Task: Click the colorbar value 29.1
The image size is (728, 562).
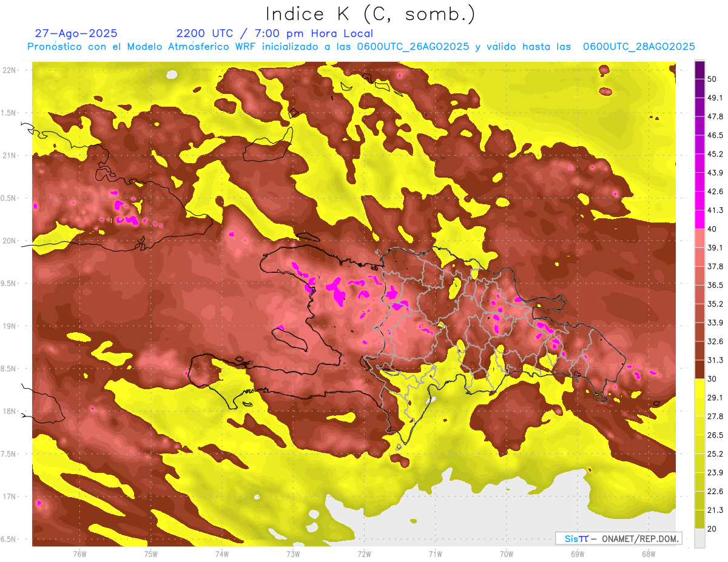Action: pos(715,398)
